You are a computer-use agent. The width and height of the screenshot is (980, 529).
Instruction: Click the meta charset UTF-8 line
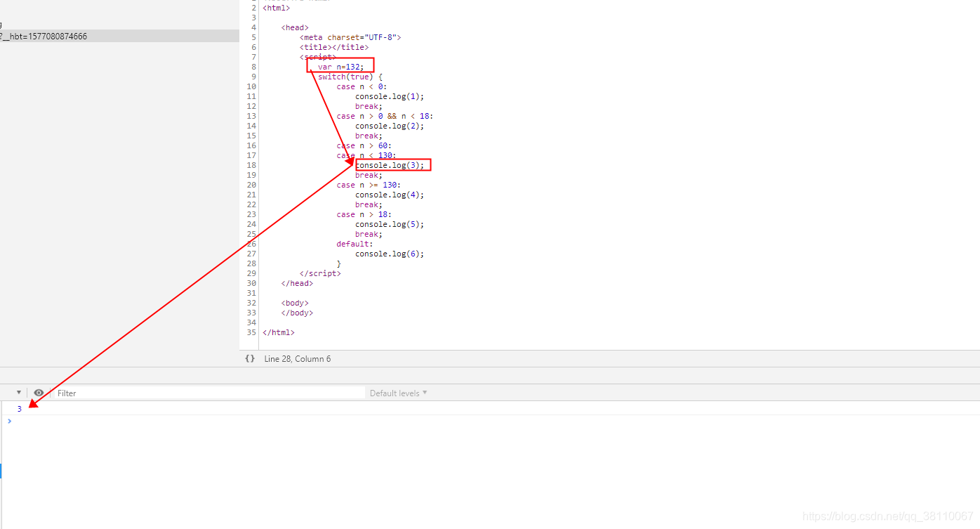coord(350,37)
